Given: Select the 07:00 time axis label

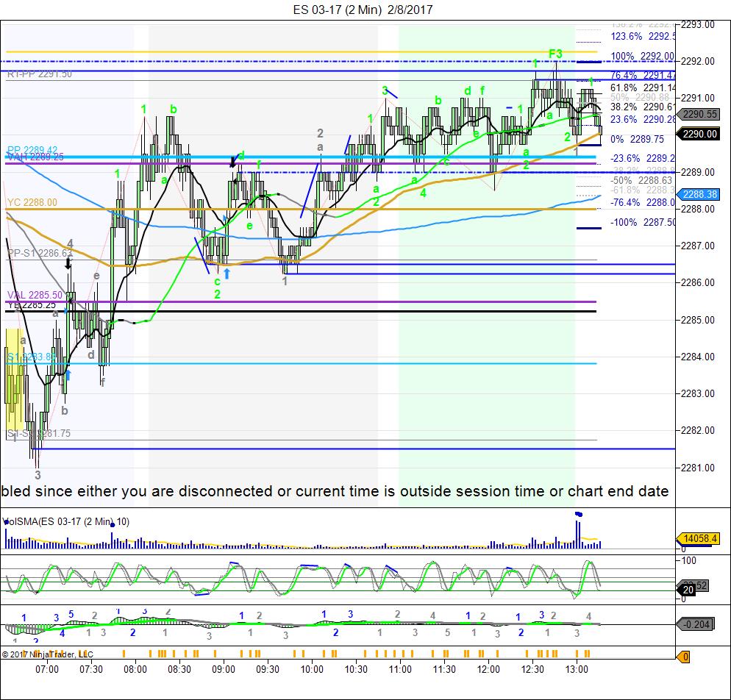Looking at the screenshot, I should 47,670.
